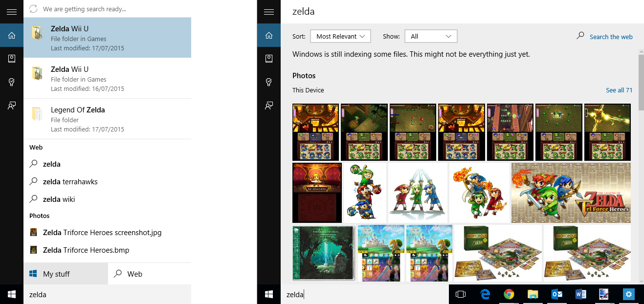Expand the Sort Most Relevant dropdown
Viewport: 644px width, 304px height.
pos(340,36)
